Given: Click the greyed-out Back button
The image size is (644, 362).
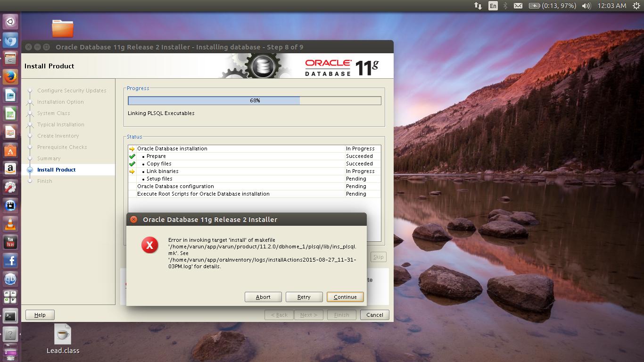Looking at the screenshot, I should [x=279, y=315].
